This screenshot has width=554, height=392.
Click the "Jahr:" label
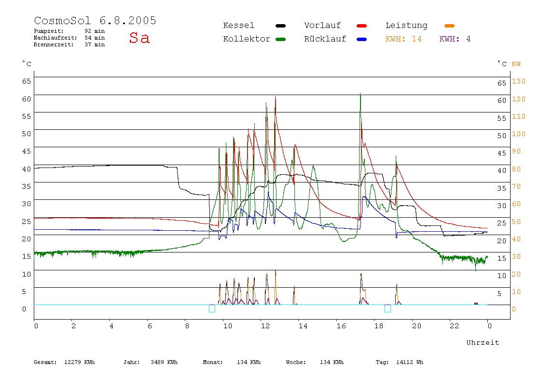click(x=132, y=362)
